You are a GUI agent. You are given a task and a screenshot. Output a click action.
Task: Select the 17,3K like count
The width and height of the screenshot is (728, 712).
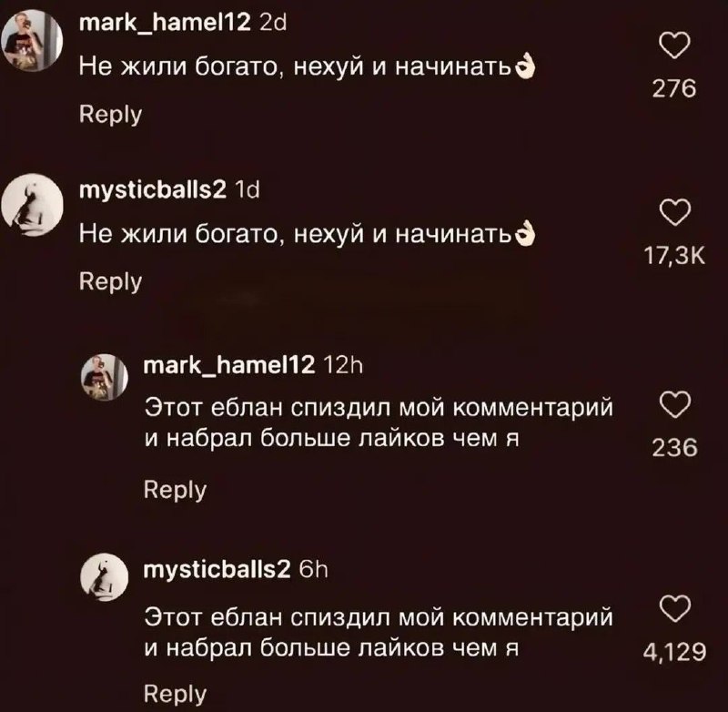(x=674, y=256)
